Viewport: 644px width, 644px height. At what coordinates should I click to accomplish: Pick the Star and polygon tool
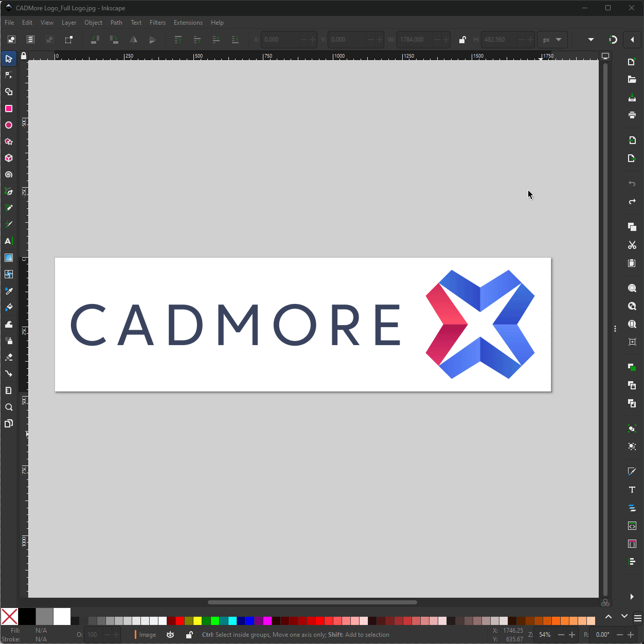tap(9, 141)
